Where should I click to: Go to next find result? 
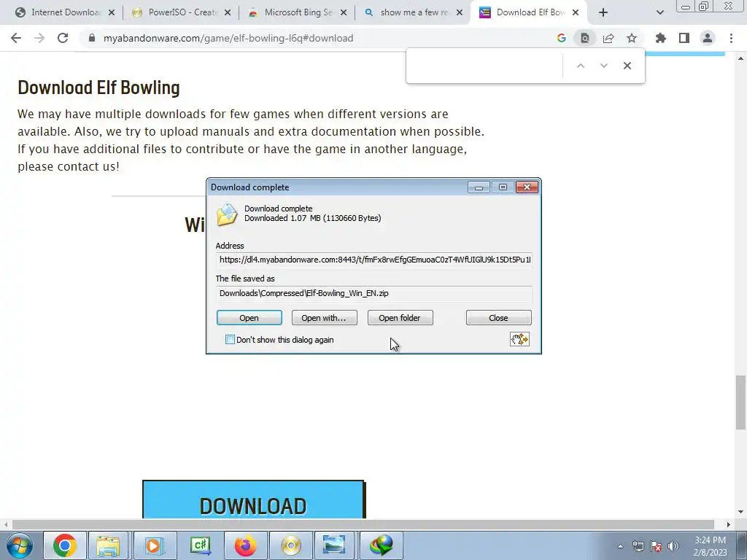tap(603, 66)
